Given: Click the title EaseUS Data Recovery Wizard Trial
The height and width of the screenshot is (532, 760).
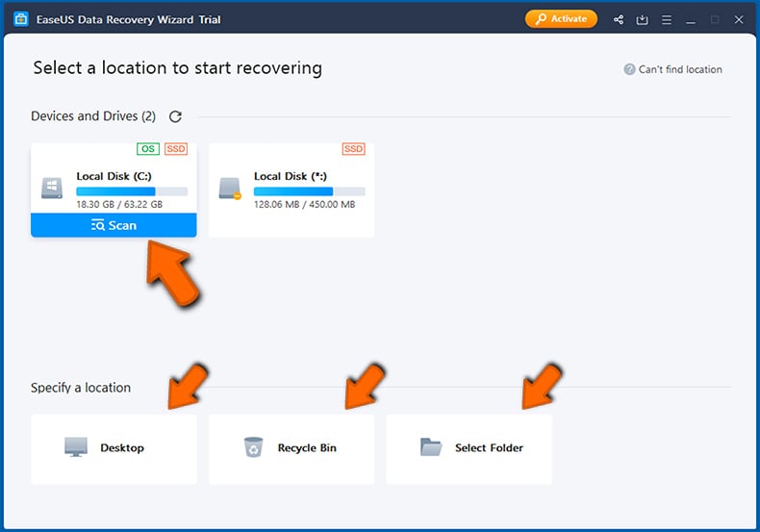Looking at the screenshot, I should click(x=129, y=20).
